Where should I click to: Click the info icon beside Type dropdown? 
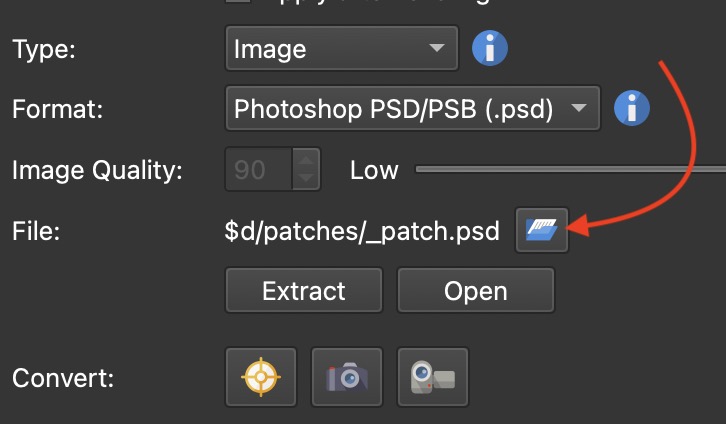pos(490,48)
